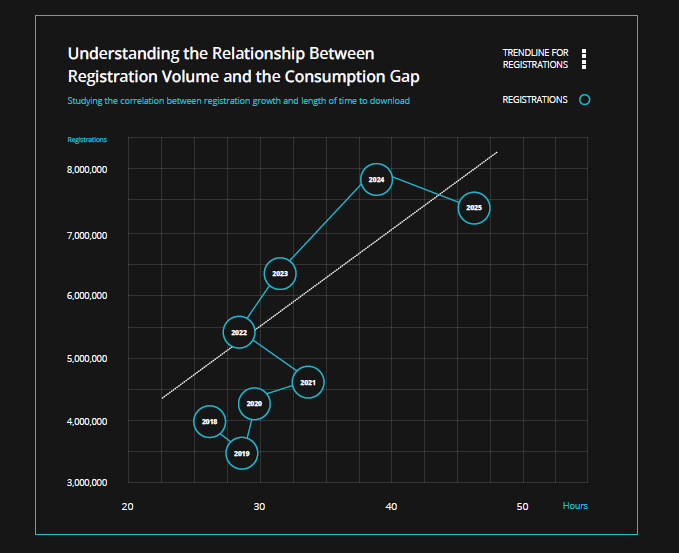Click the 3,000,000 y-axis label
Viewport: 679px width, 553px height.
coord(86,483)
